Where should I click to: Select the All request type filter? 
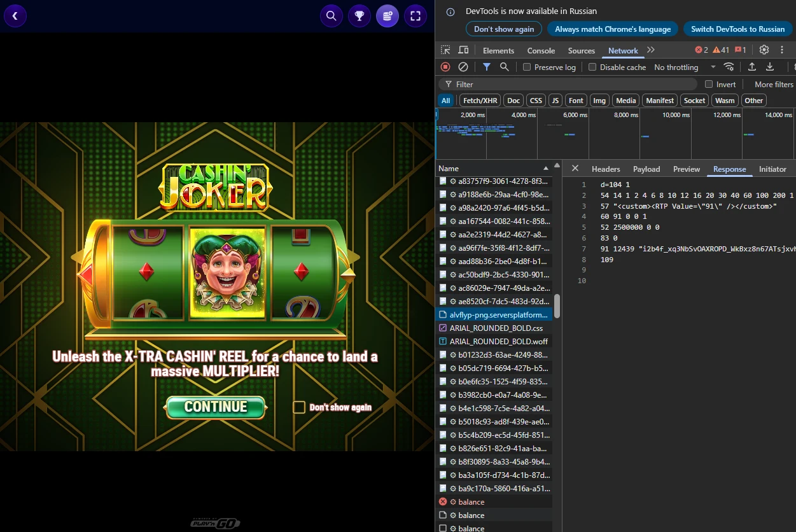click(x=446, y=101)
